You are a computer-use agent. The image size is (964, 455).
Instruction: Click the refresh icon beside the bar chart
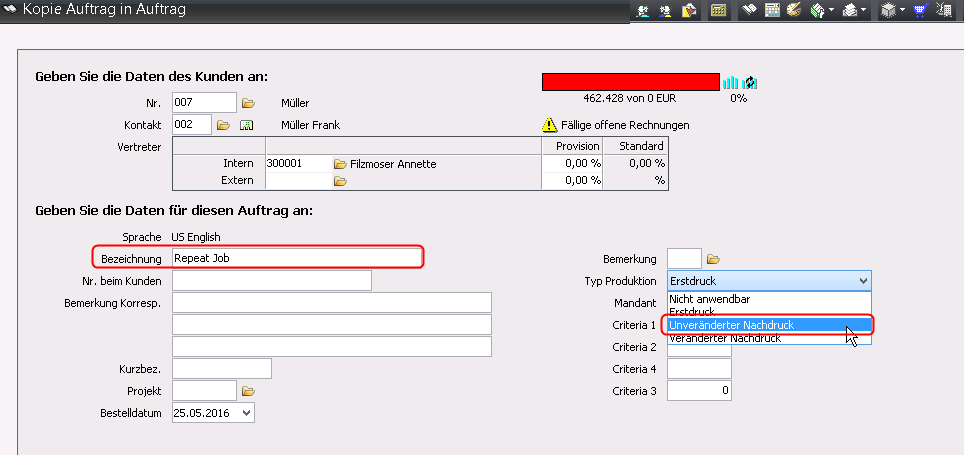[749, 82]
